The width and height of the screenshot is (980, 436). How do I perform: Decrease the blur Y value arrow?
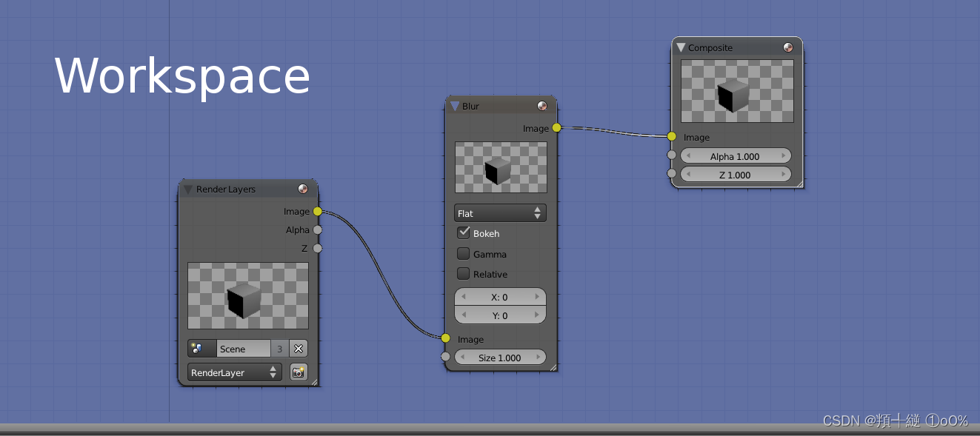[x=463, y=315]
